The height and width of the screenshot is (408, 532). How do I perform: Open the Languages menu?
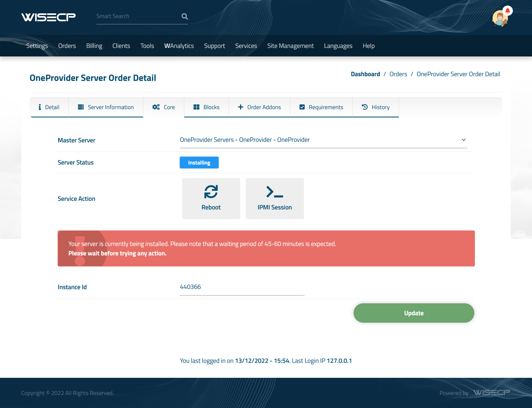[x=338, y=46]
